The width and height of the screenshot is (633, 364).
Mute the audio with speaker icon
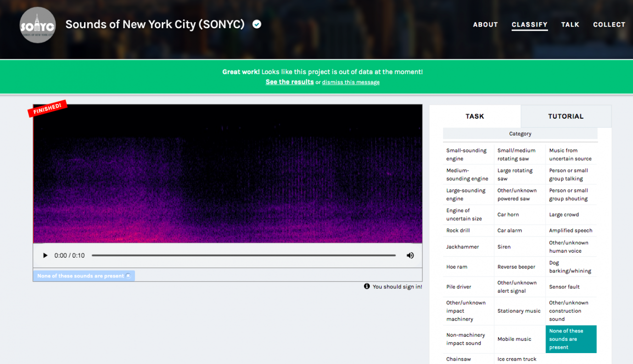(410, 256)
